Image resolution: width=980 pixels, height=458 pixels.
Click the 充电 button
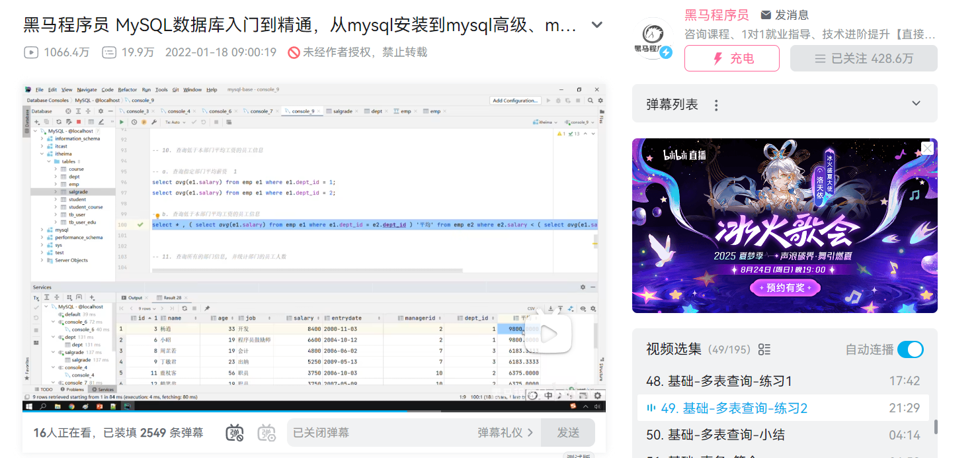(732, 58)
